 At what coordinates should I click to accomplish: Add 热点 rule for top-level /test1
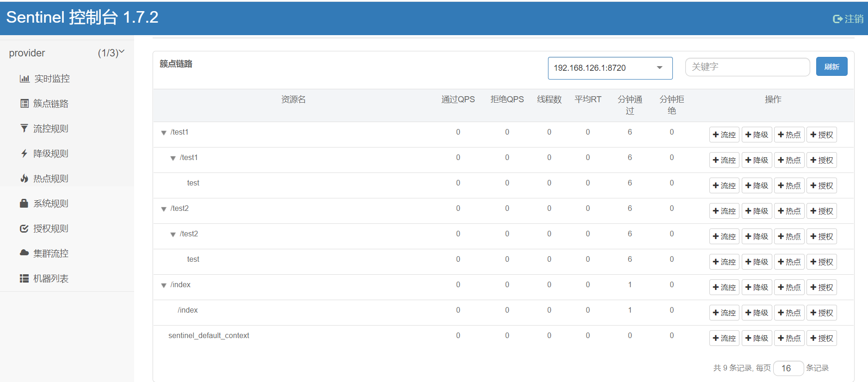point(789,135)
